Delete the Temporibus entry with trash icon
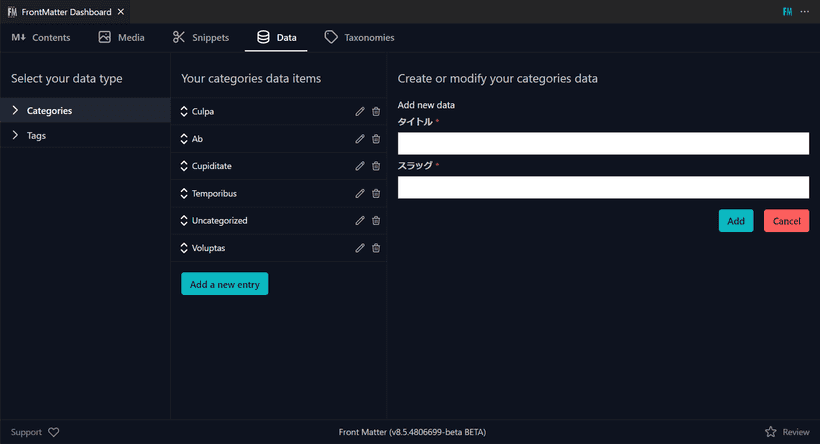Screen dimensions: 820x444 (x=376, y=193)
